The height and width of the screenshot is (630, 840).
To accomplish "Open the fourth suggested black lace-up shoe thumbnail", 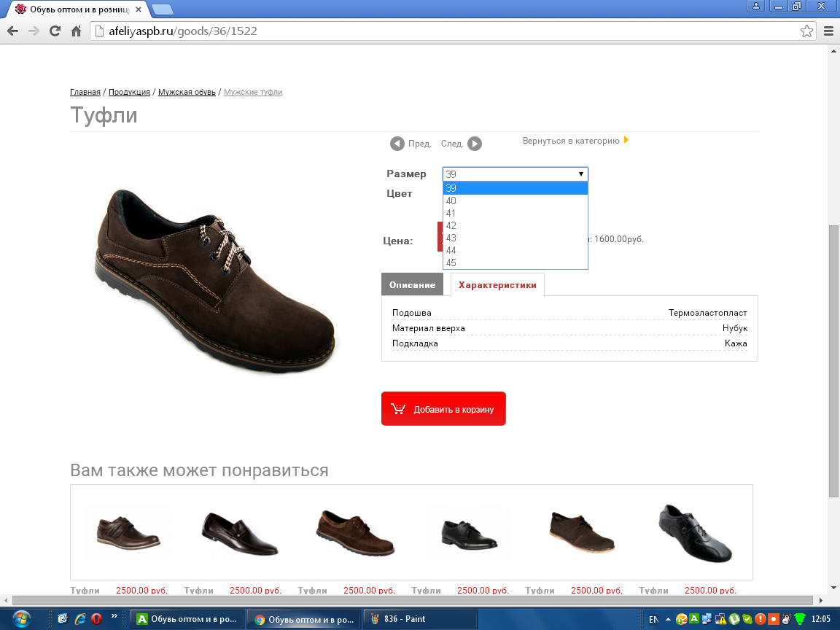I will tap(470, 534).
